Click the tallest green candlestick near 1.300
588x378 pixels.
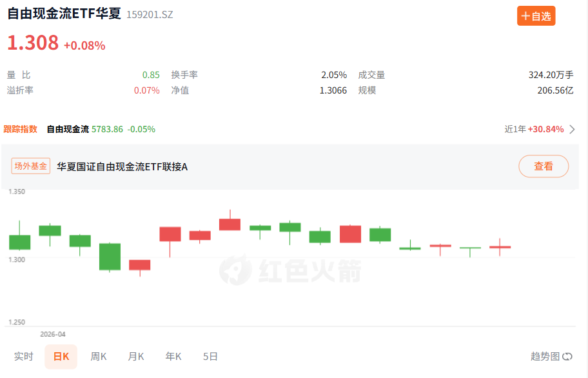(x=110, y=257)
